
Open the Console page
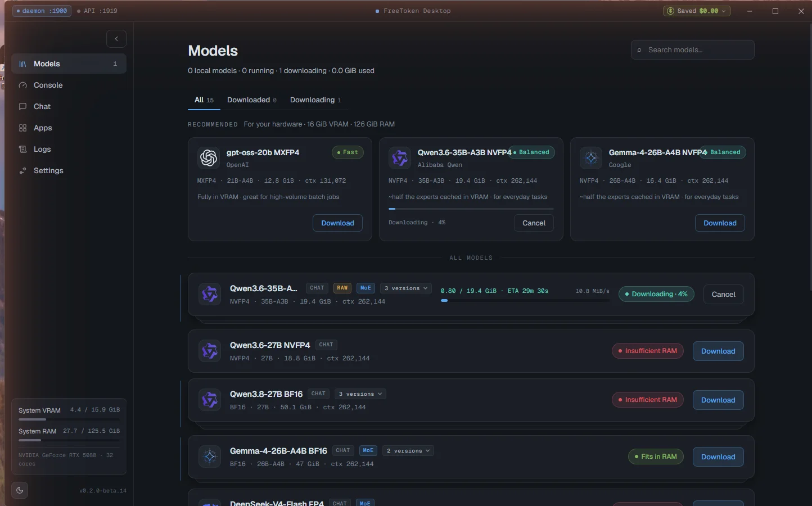point(69,85)
